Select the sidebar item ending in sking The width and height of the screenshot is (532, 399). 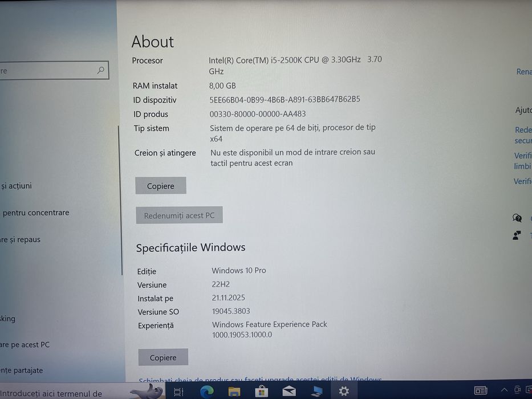click(x=8, y=319)
